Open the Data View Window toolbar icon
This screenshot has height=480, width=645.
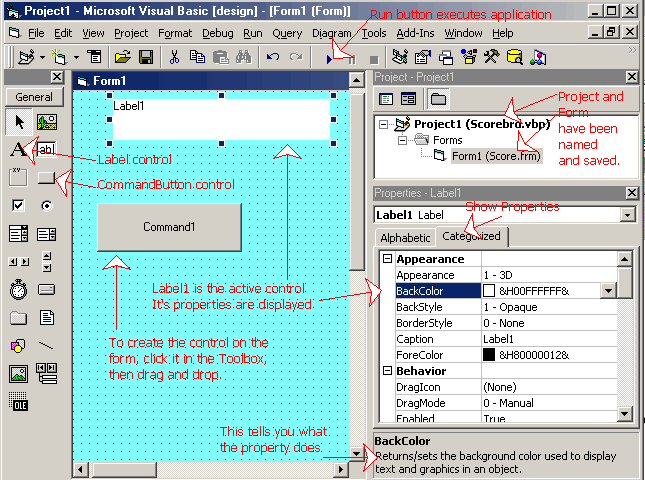click(515, 57)
